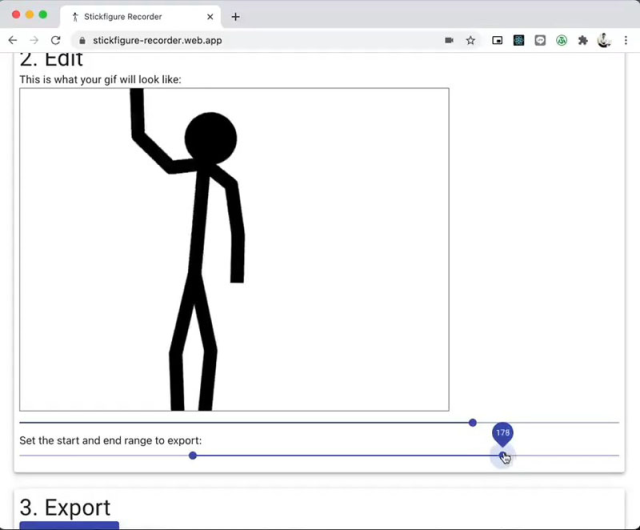The height and width of the screenshot is (530, 640).
Task: Open the Extensions puzzle piece menu
Action: point(583,40)
